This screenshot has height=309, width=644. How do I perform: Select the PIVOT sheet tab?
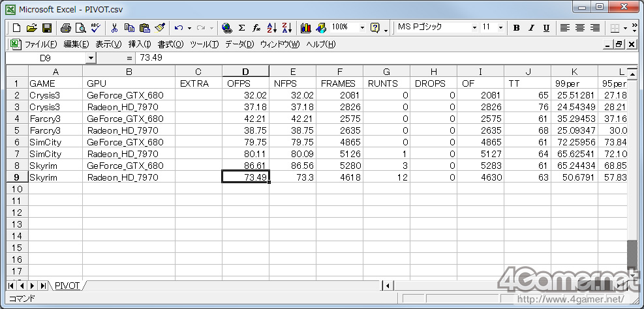[67, 286]
